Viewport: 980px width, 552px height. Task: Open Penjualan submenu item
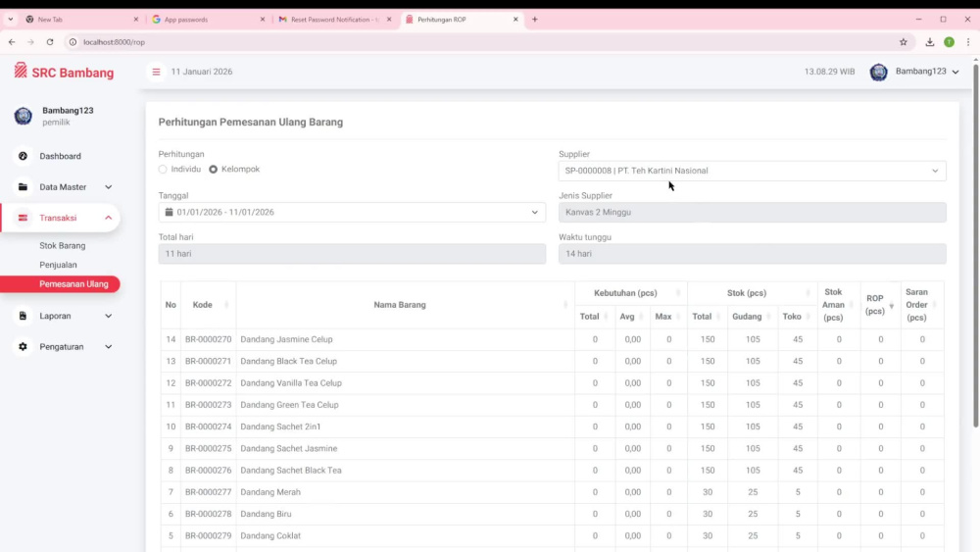(x=58, y=265)
